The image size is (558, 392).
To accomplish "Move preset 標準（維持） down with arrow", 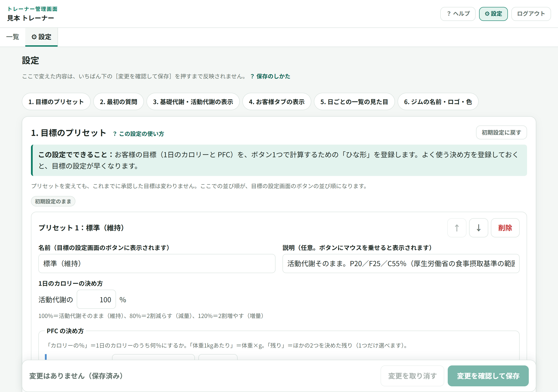I will (x=478, y=228).
